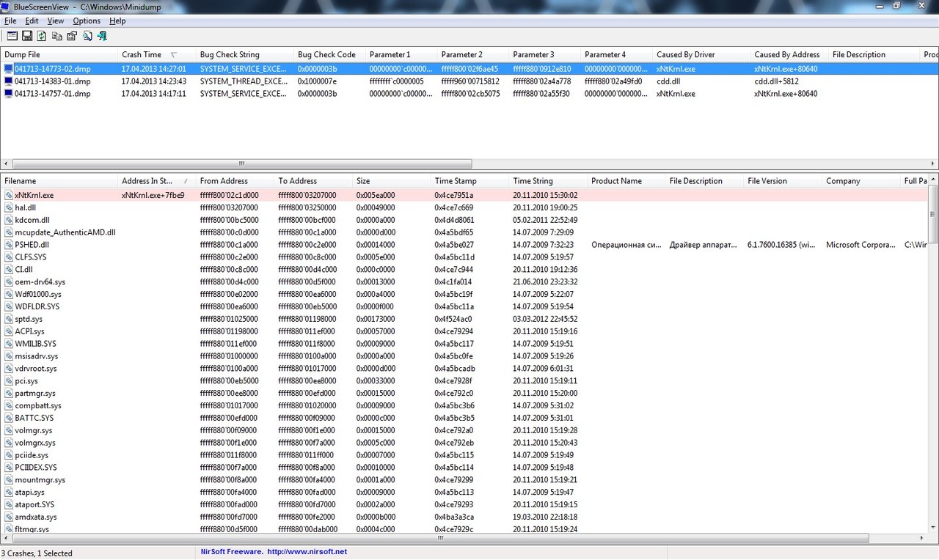Sort drivers by Address In Stack header
The width and height of the screenshot is (939, 560).
[157, 181]
